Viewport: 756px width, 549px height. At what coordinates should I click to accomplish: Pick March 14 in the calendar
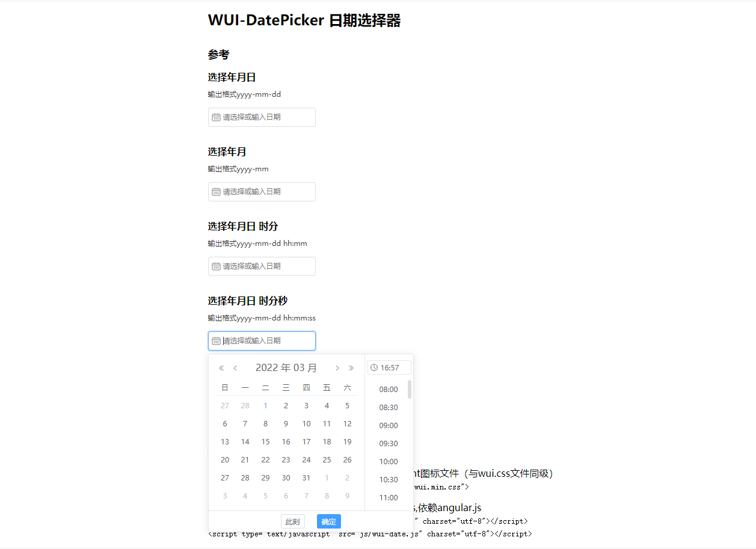pyautogui.click(x=245, y=442)
